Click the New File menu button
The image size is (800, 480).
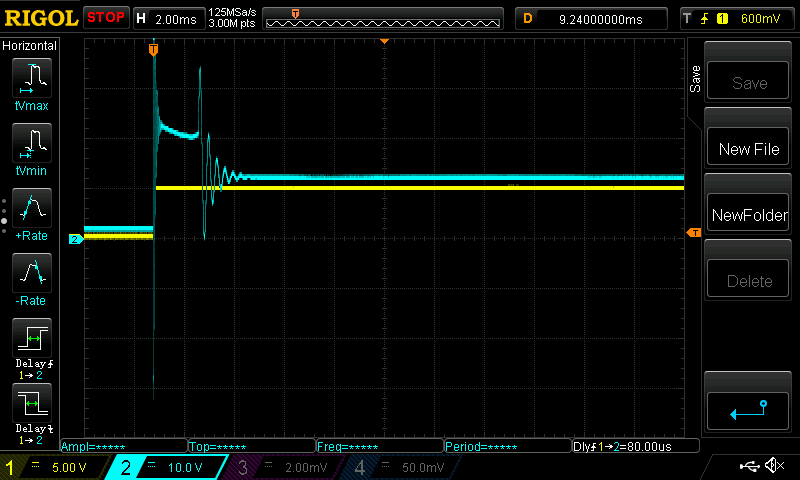(x=749, y=149)
